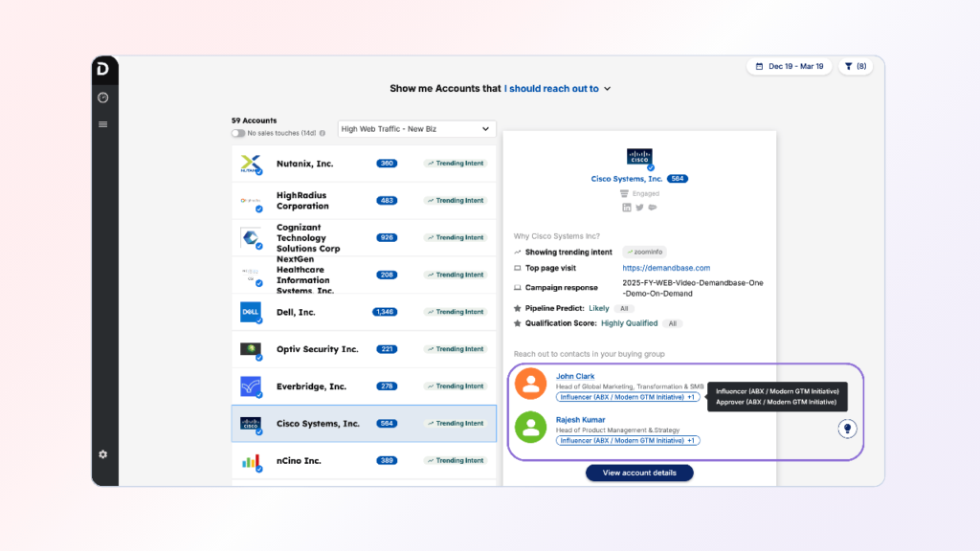Open Cisco's Twitter icon
This screenshot has height=551, width=980.
coord(639,208)
